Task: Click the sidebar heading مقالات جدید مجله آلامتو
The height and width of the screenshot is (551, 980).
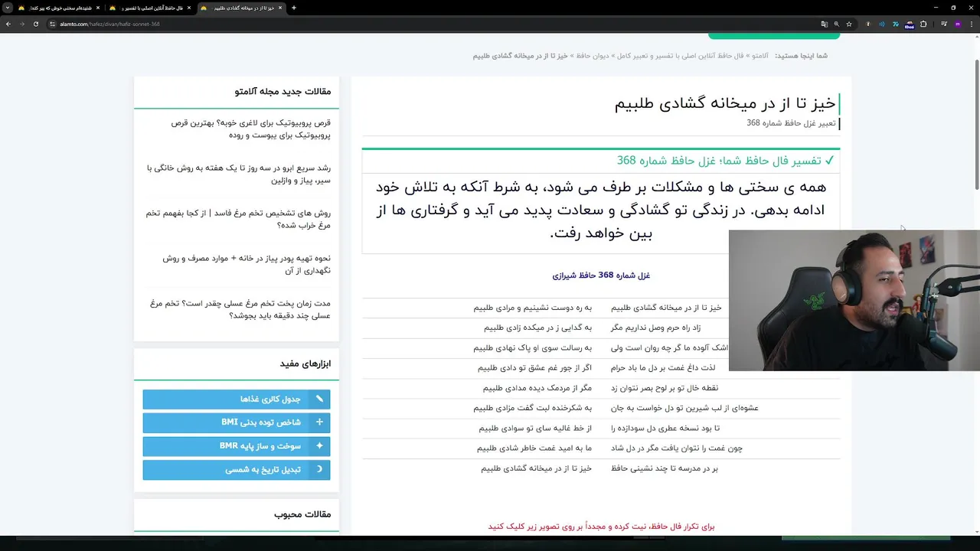Action: [283, 91]
